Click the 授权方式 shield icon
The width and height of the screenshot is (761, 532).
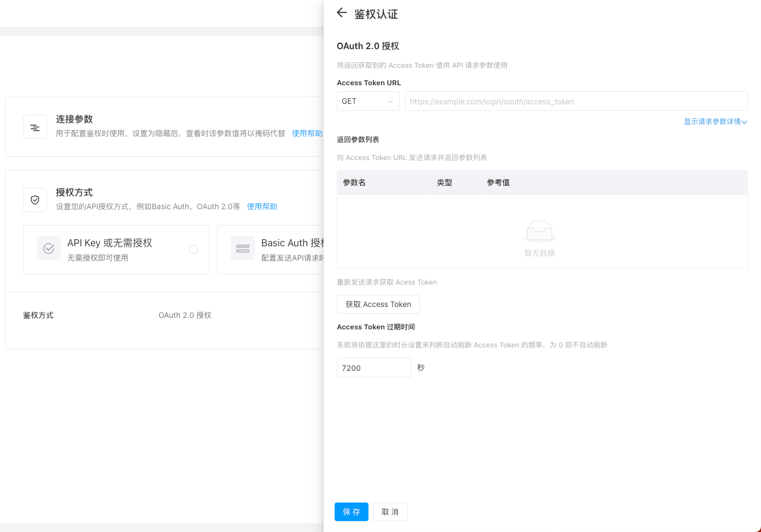[34, 199]
